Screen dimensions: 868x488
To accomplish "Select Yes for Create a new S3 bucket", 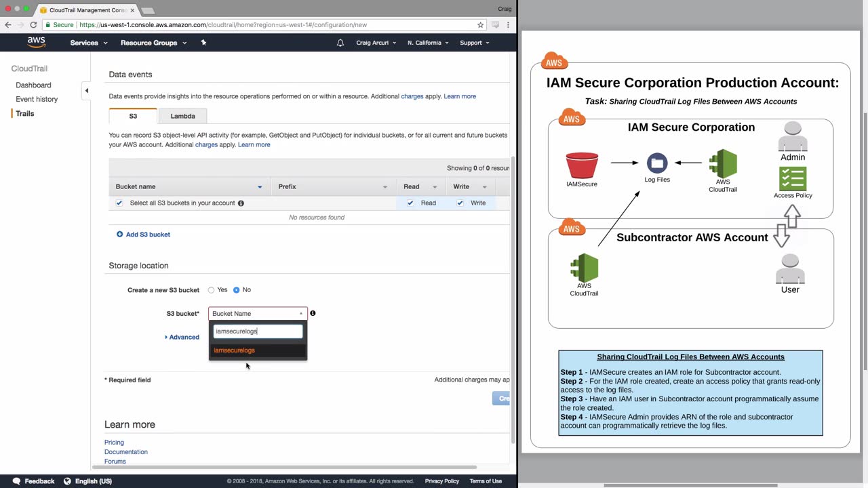I will (x=211, y=290).
